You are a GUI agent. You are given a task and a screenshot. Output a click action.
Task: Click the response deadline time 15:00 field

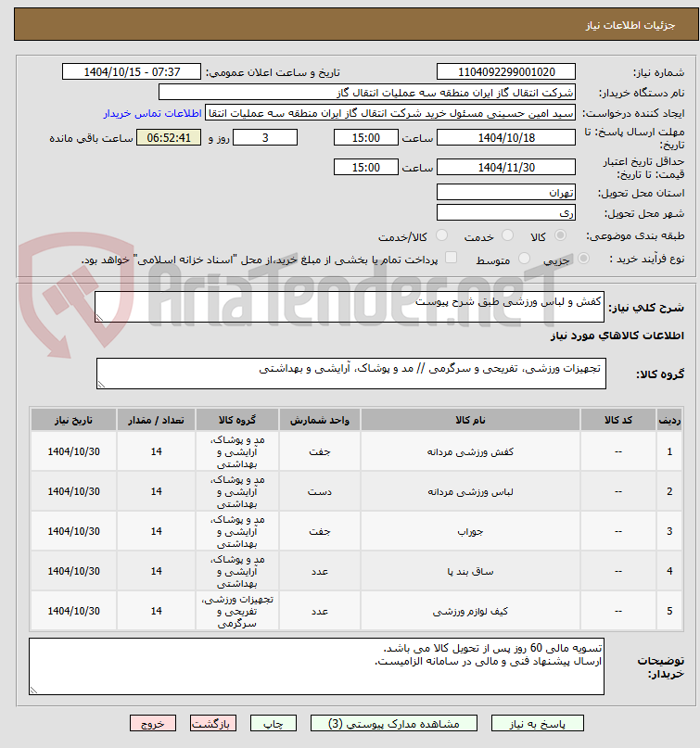pos(366,138)
